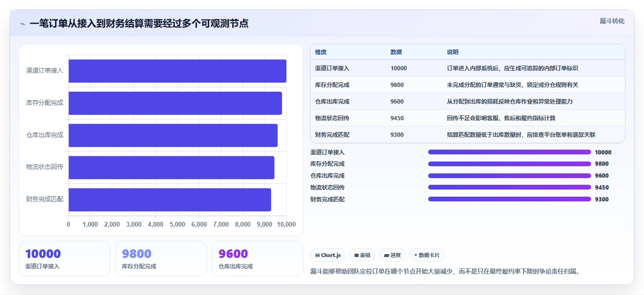Viewport: 644px width, 295px height.
Task: Click the 5,000 x-axis tick label
Action: 177,225
